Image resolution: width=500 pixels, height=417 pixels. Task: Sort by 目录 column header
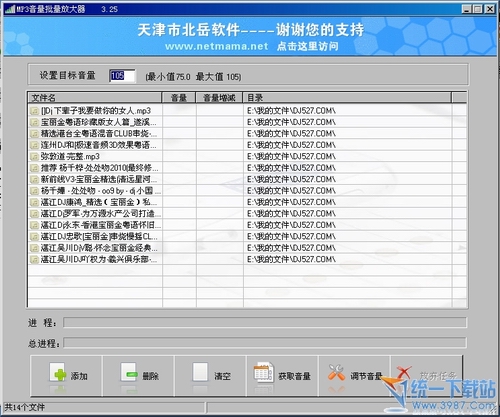tap(347, 98)
